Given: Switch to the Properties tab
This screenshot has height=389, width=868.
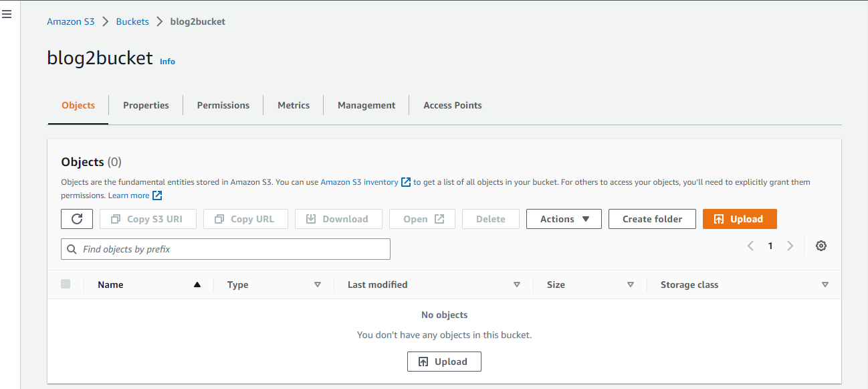Looking at the screenshot, I should pyautogui.click(x=146, y=105).
